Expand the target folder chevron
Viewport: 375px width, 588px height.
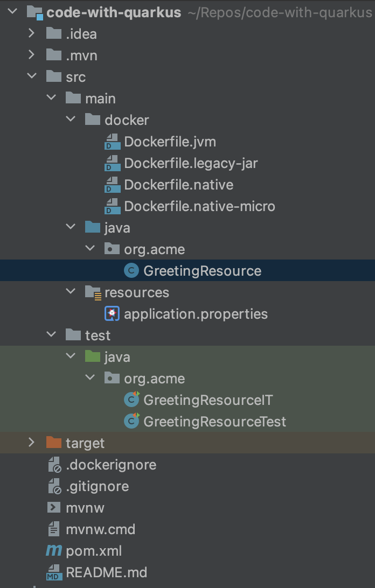click(32, 443)
